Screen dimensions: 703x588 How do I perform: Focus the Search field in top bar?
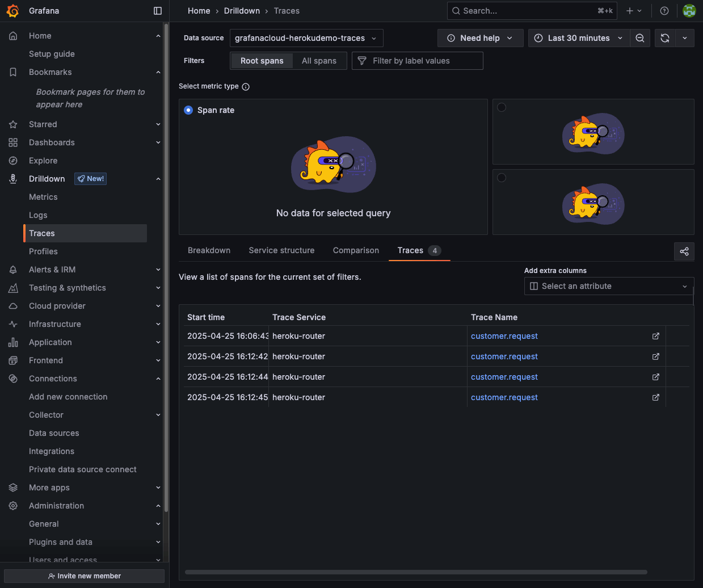[532, 11]
